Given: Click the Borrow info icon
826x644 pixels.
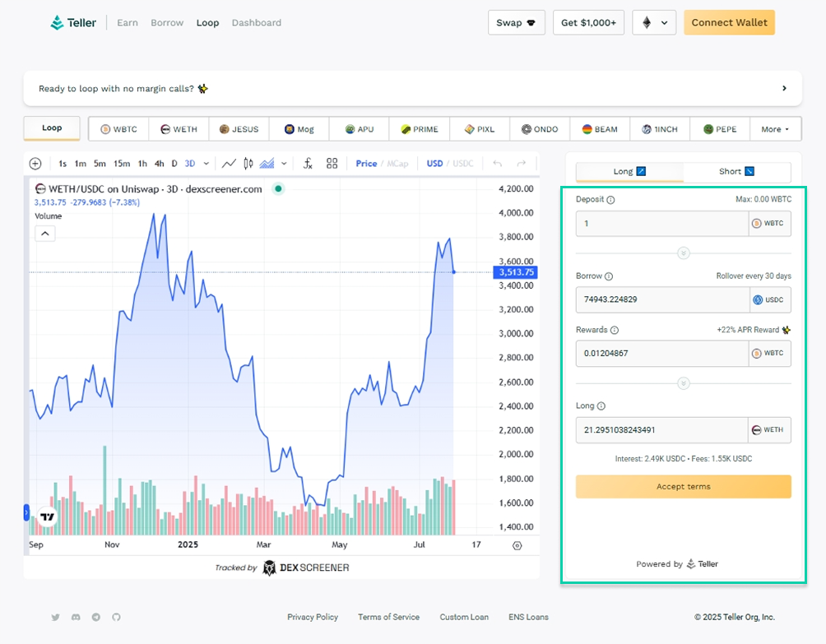Looking at the screenshot, I should pos(609,276).
